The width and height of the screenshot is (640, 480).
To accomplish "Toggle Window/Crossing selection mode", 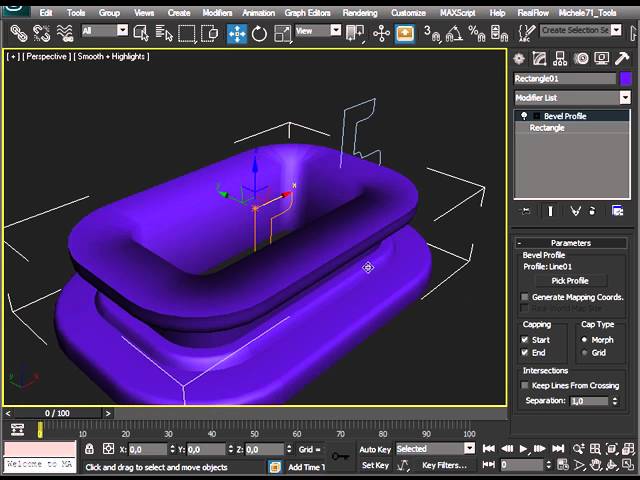I will pos(210,33).
